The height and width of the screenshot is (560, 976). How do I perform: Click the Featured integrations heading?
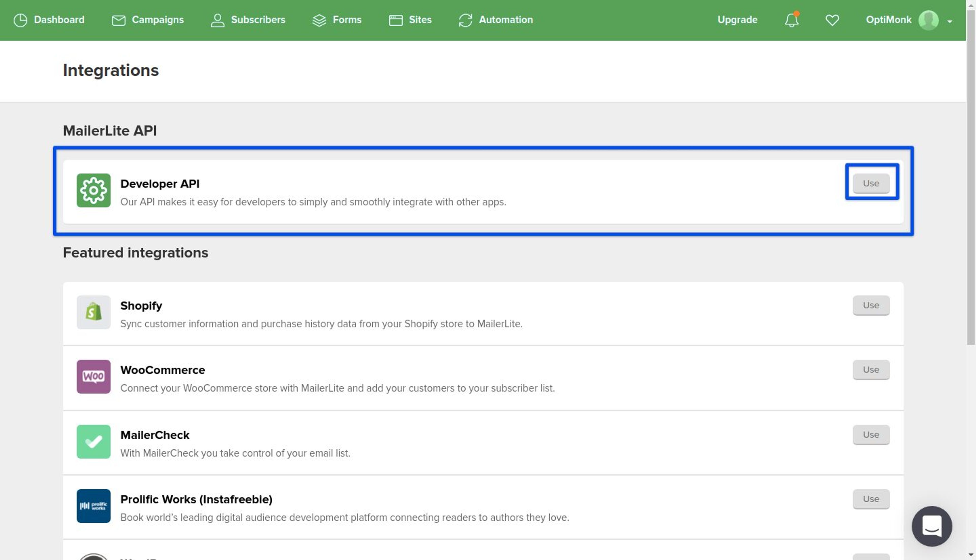(135, 253)
